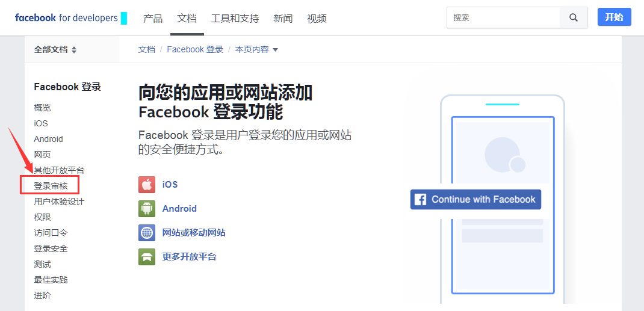Click the facebook for developers logo
This screenshot has height=311, width=644.
(66, 18)
